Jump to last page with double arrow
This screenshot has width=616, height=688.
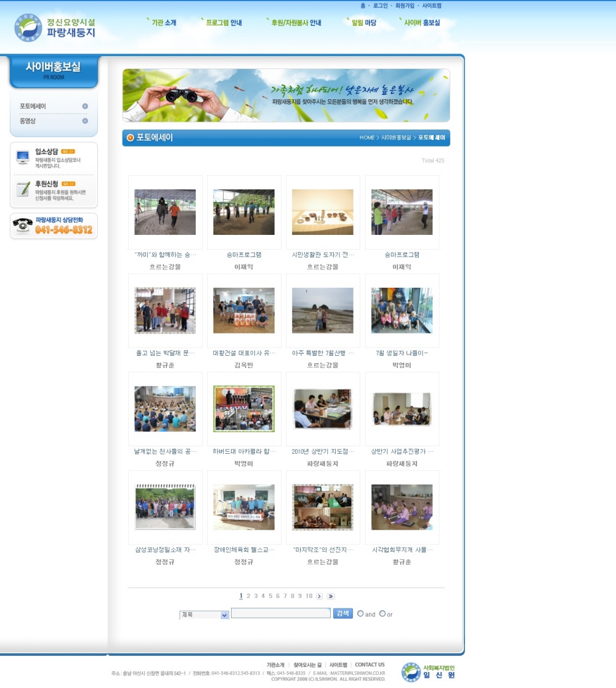click(x=331, y=596)
